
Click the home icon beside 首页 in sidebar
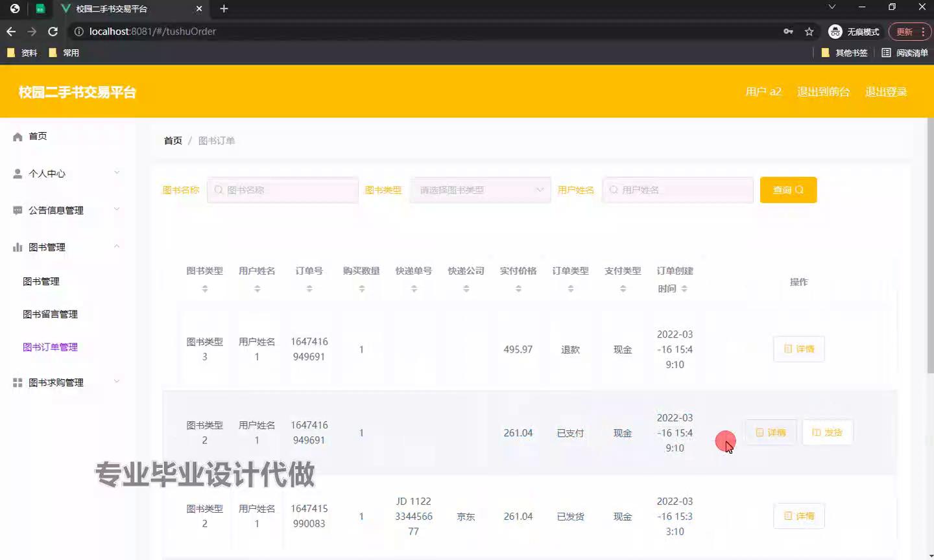[18, 137]
